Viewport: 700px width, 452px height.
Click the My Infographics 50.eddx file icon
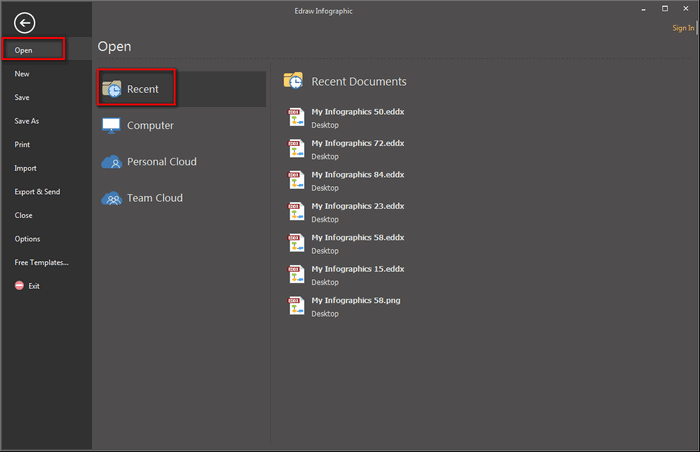coord(295,117)
